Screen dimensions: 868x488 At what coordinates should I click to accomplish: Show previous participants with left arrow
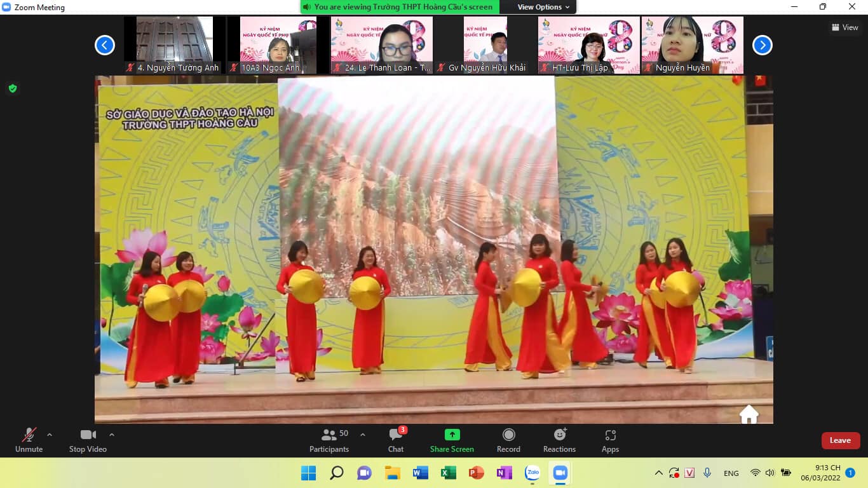105,45
